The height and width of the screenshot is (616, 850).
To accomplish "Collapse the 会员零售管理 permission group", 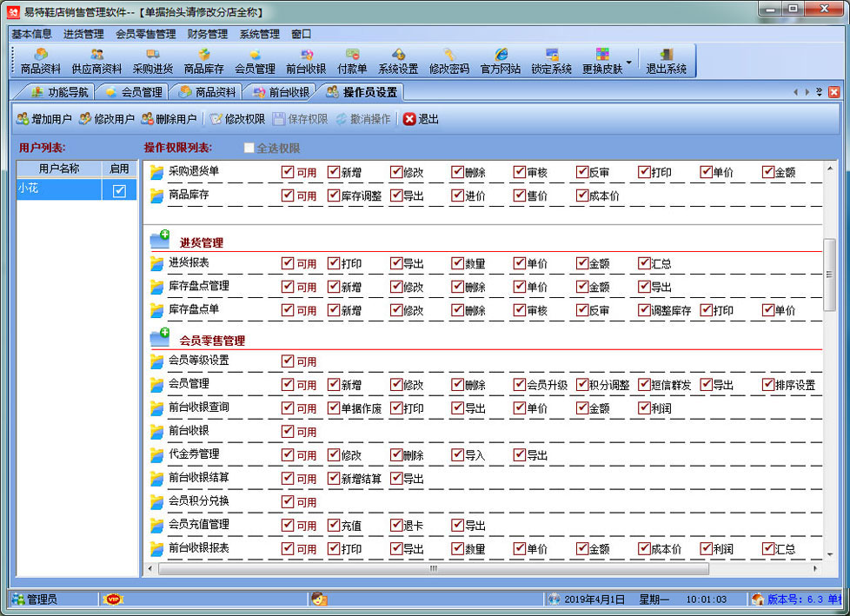I will 160,337.
